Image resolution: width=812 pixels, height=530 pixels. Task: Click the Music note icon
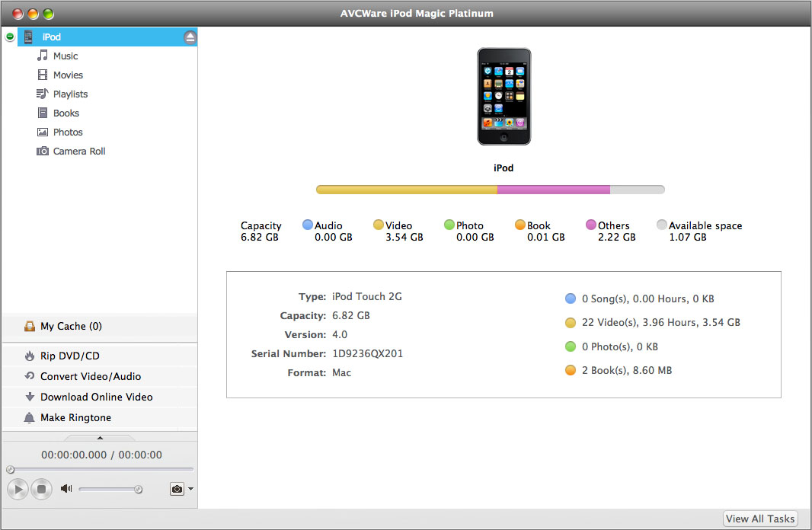point(43,56)
